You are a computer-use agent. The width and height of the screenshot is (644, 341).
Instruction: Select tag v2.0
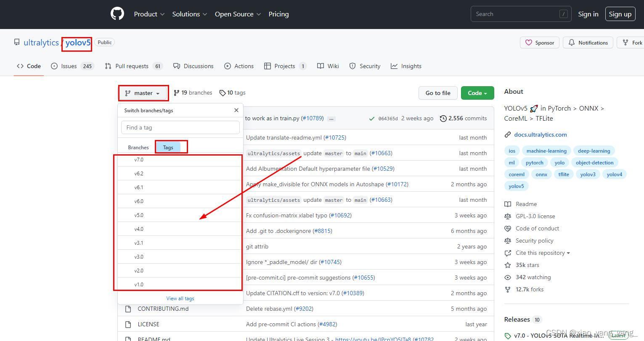click(180, 271)
